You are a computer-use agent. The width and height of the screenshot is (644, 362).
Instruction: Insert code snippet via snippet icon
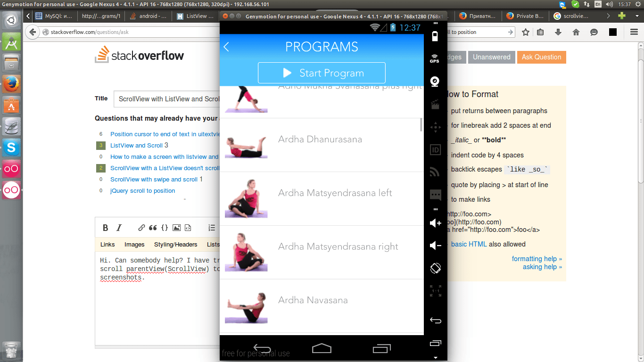188,228
